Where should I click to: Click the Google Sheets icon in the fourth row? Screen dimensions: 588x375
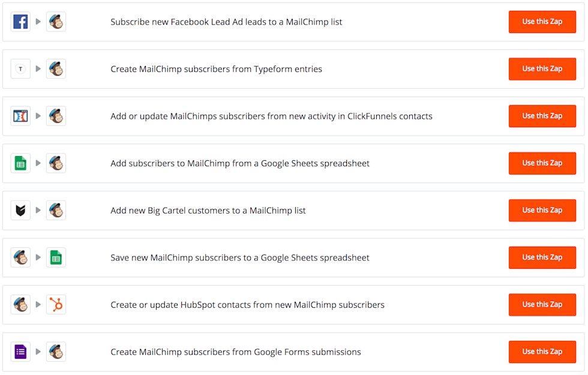pos(20,163)
